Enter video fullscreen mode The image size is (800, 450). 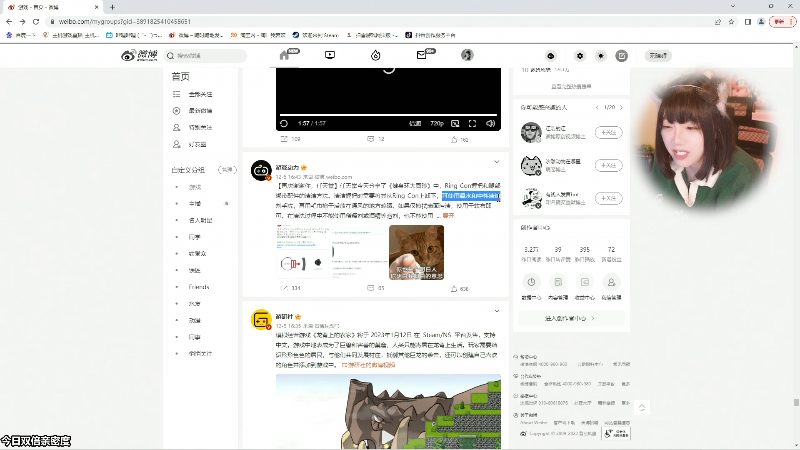point(472,123)
